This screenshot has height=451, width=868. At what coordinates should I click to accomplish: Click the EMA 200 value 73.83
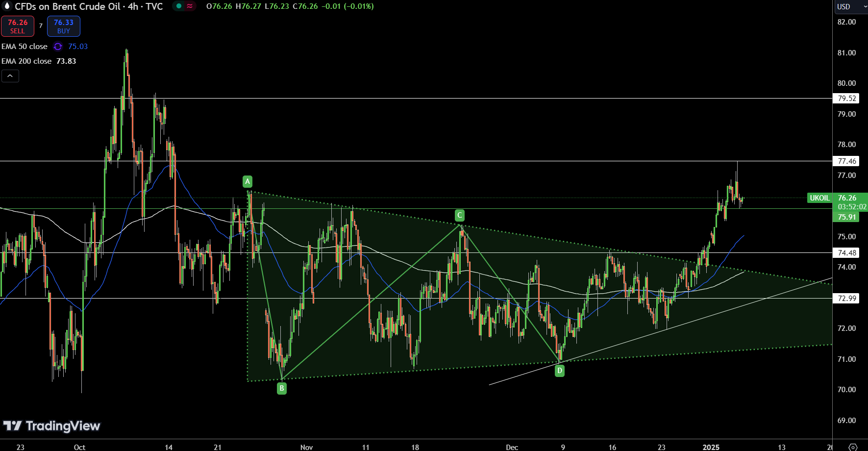(66, 61)
